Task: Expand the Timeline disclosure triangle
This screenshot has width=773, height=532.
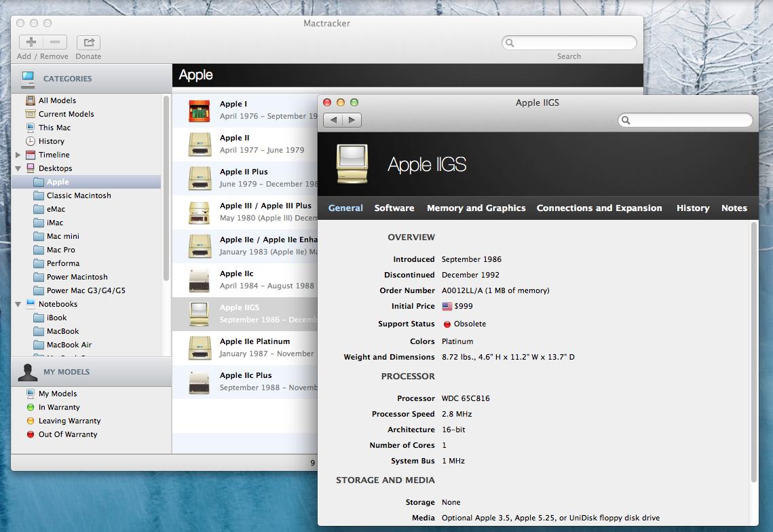Action: [18, 155]
